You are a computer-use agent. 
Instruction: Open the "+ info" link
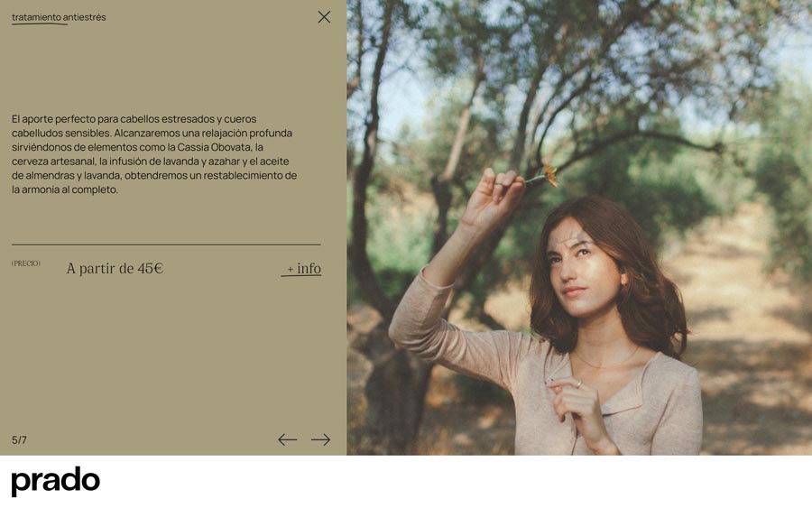301,269
